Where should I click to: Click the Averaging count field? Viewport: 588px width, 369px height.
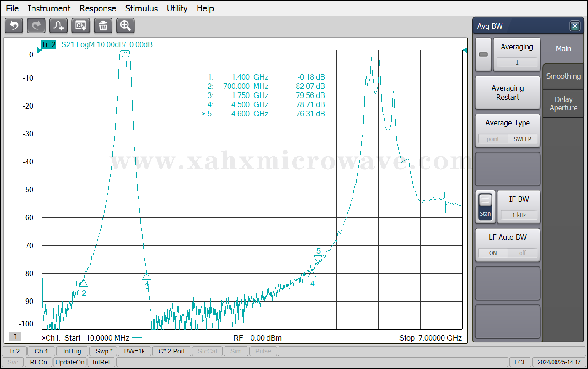[517, 63]
